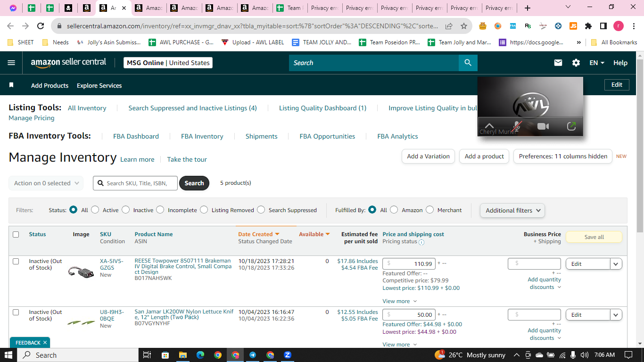Select the Active status radio button
The image size is (644, 362).
[95, 210]
